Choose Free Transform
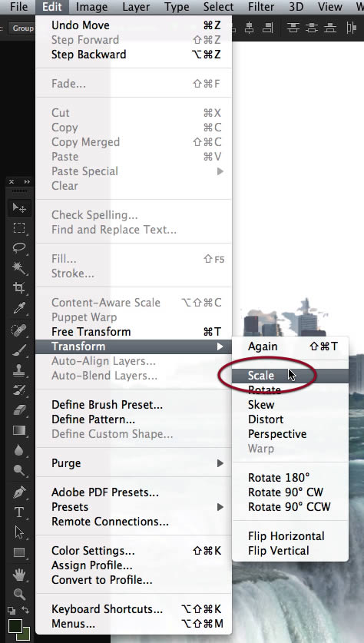Image resolution: width=364 pixels, height=643 pixels. tap(134, 332)
